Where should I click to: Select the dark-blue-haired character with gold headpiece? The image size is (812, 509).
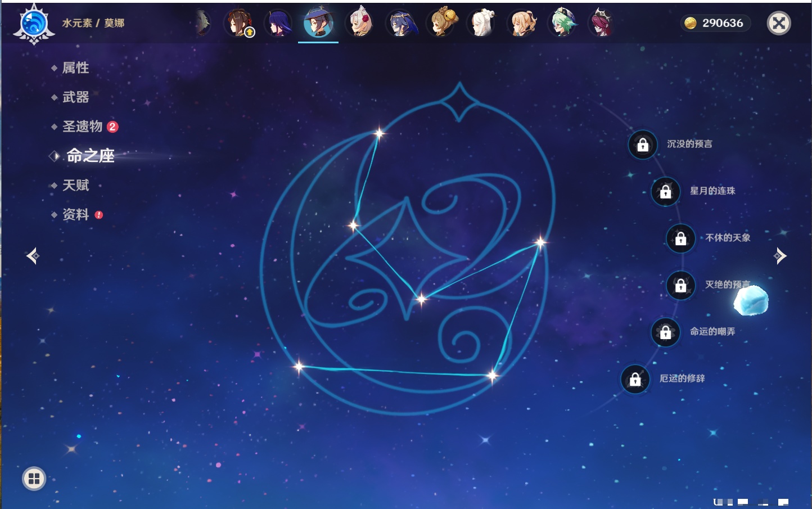(x=400, y=23)
